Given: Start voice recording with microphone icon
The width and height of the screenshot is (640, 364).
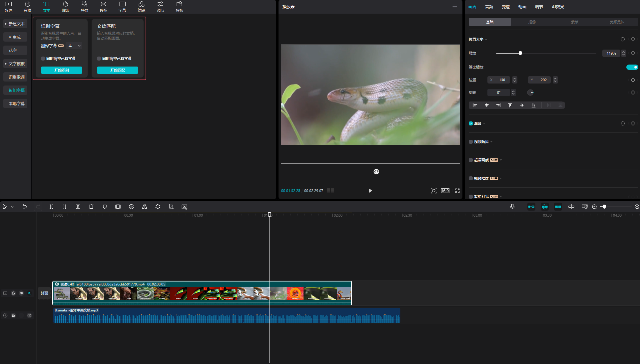Looking at the screenshot, I should click(x=512, y=207).
